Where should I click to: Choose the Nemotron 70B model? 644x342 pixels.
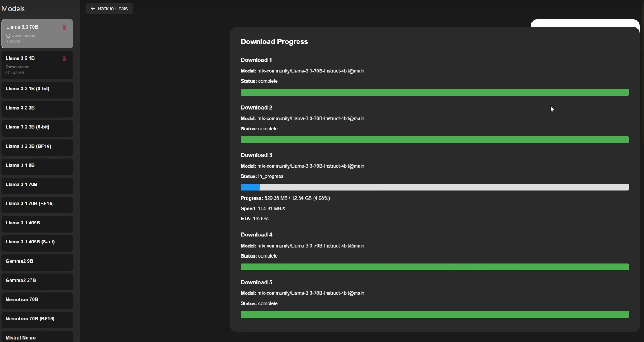coord(37,300)
